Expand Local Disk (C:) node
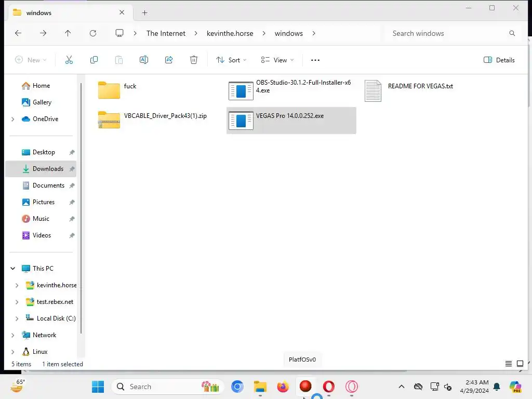The image size is (532, 399). coord(17,318)
